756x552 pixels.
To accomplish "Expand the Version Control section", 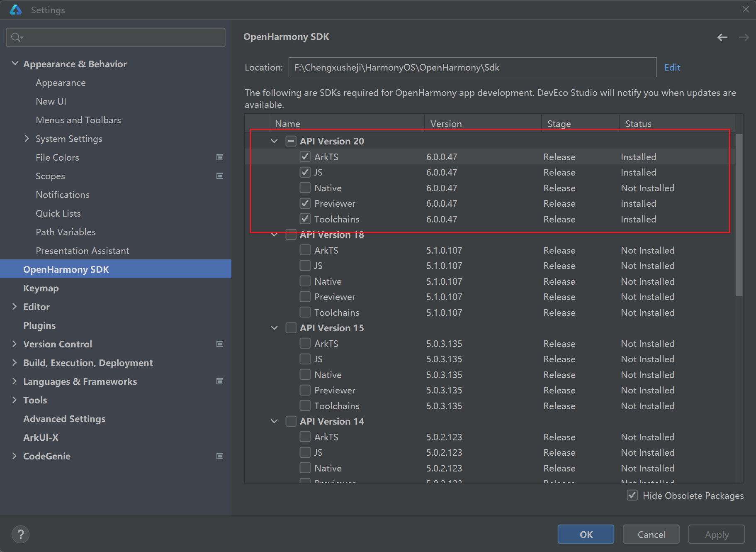I will pos(15,344).
